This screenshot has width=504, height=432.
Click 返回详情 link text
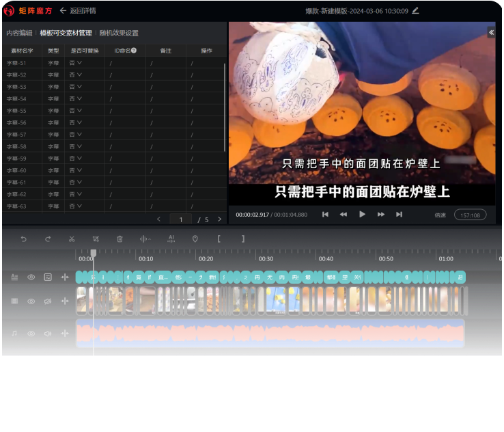[83, 11]
